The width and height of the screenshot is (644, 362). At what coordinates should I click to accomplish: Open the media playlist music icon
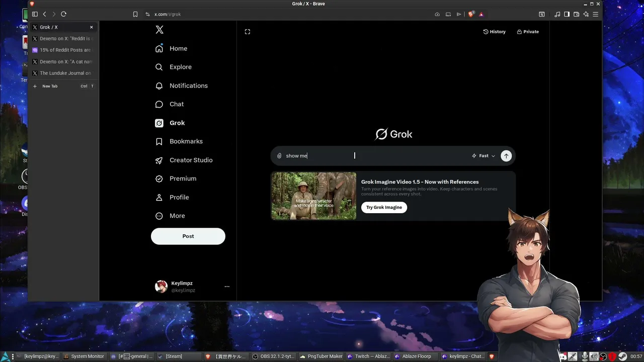click(557, 14)
